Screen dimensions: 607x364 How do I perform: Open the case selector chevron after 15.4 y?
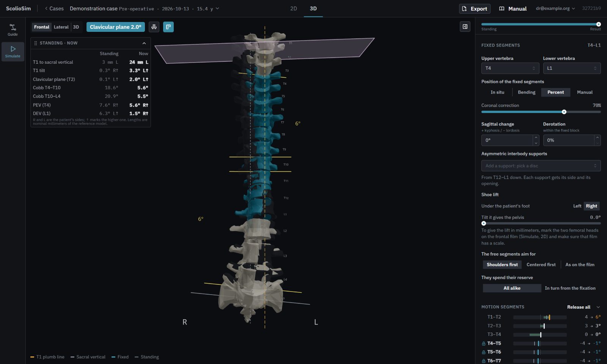pyautogui.click(x=217, y=8)
